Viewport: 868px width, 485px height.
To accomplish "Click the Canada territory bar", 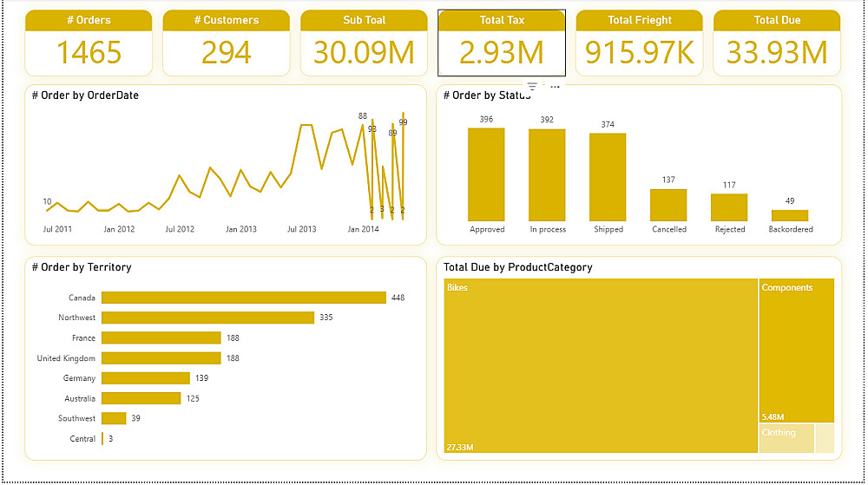I will point(244,298).
